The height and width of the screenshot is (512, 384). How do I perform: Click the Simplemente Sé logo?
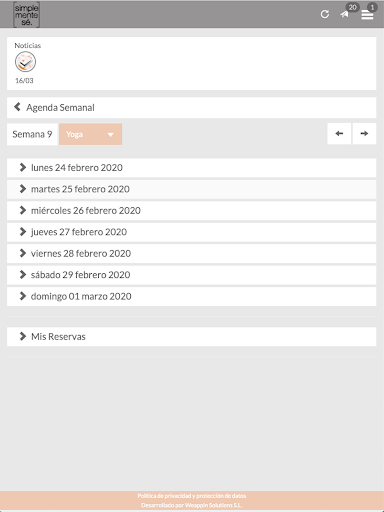click(x=26, y=15)
